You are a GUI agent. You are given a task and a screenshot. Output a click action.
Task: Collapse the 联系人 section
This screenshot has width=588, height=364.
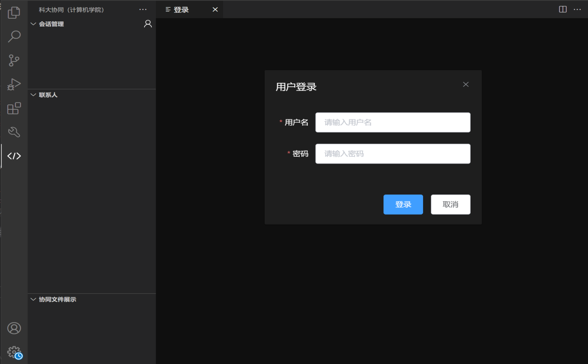[x=33, y=95]
